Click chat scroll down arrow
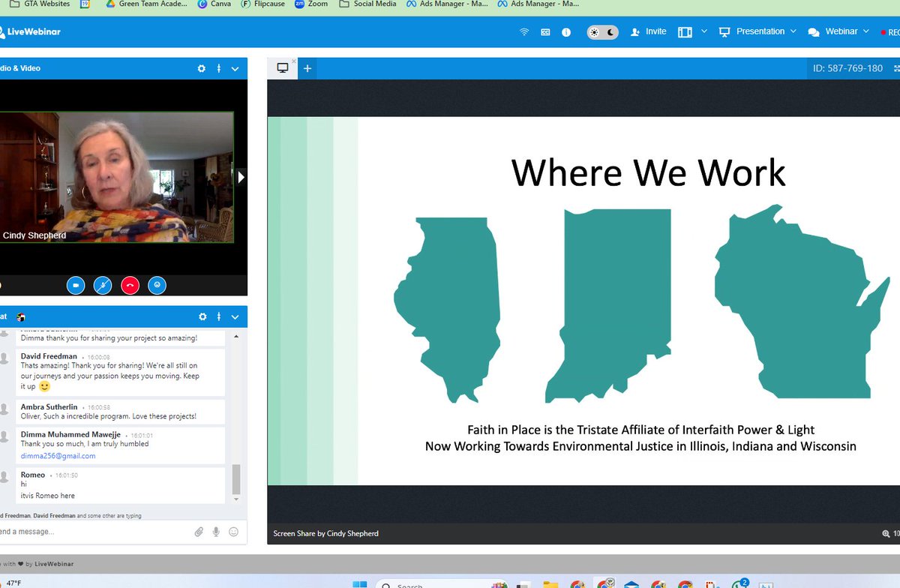 click(x=236, y=499)
